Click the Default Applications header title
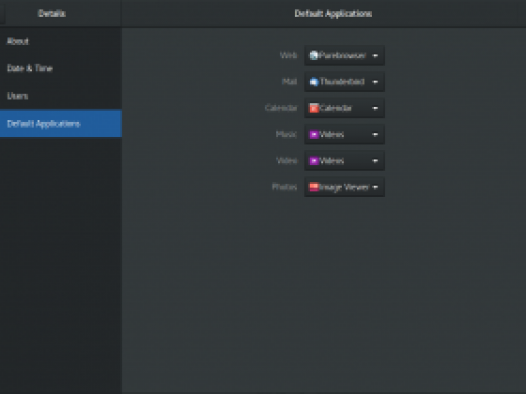The image size is (526, 394). (333, 13)
